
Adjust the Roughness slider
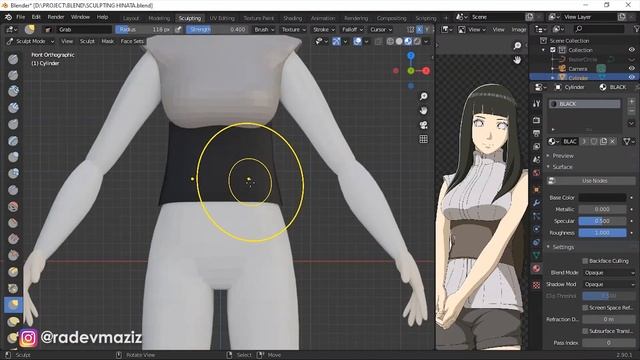coord(602,233)
